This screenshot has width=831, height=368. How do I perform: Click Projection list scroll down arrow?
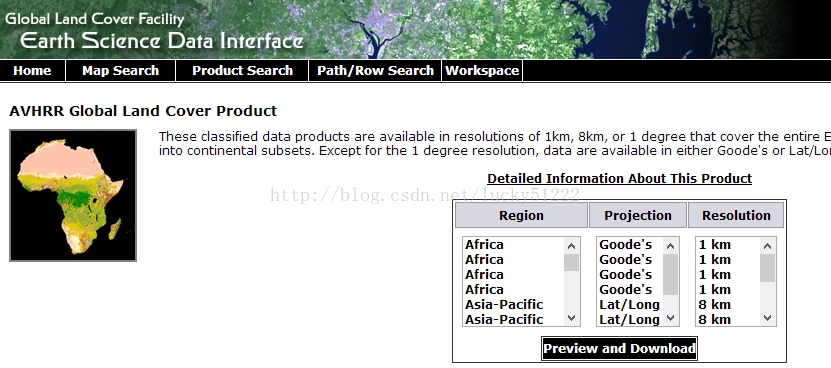[x=670, y=318]
